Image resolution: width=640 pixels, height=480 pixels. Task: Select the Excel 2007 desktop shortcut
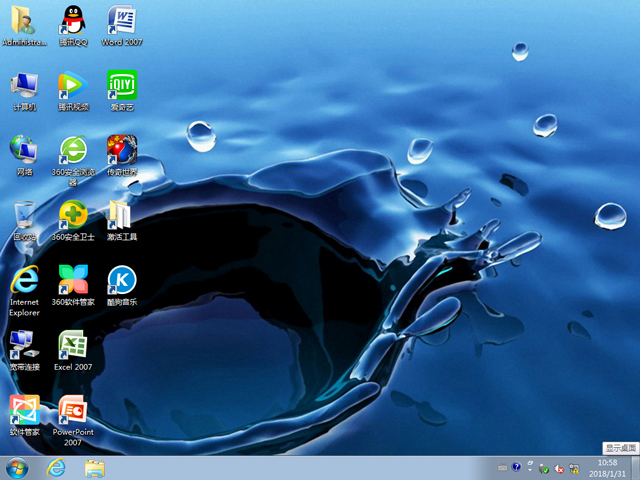pyautogui.click(x=72, y=345)
